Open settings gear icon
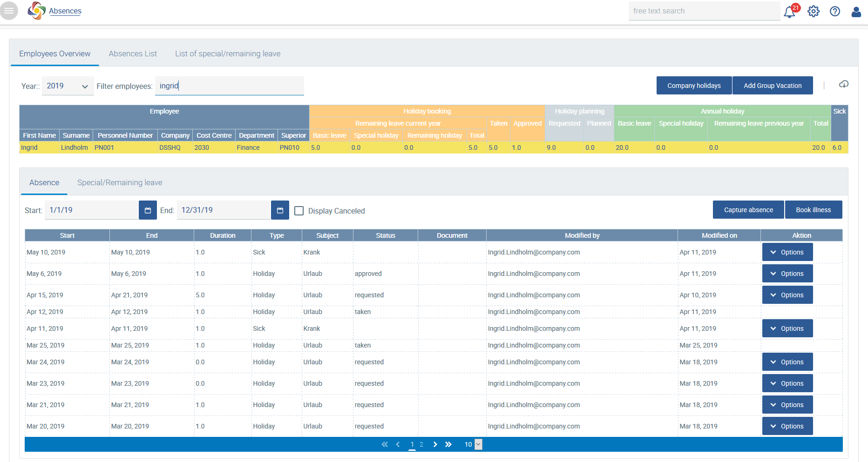Screen dimensions: 868x462 tap(814, 11)
